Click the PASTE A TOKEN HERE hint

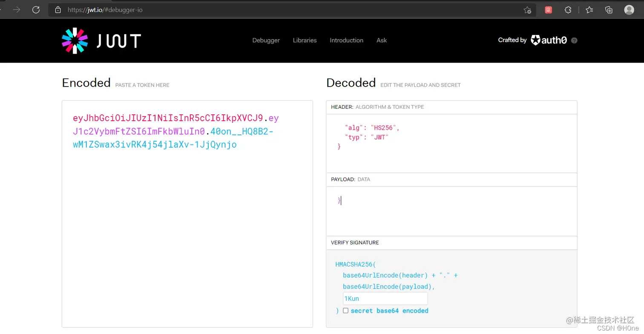pos(142,85)
